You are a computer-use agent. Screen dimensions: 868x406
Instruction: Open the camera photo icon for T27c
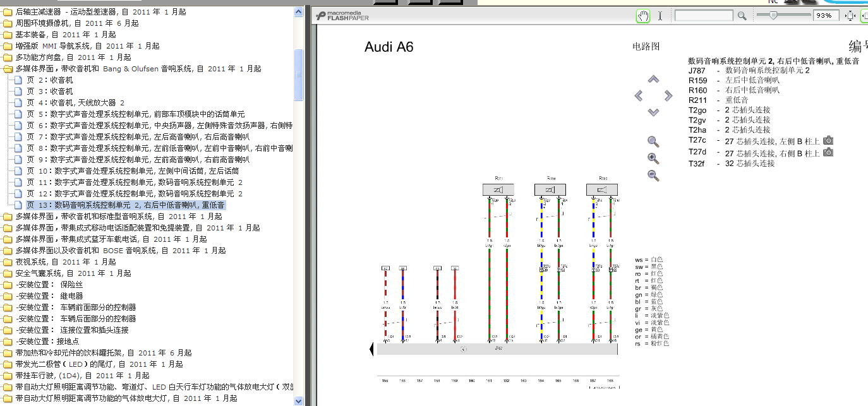[x=828, y=140]
